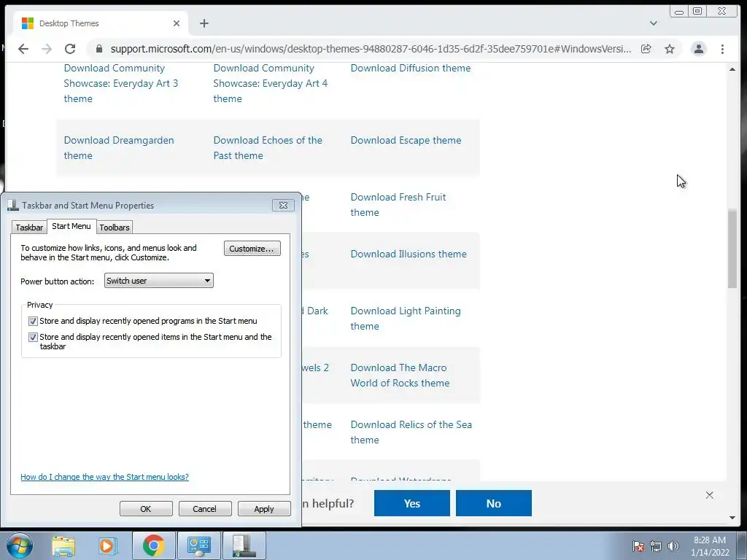Open Windows Explorer from the taskbar
This screenshot has height=560, width=747.
pyautogui.click(x=63, y=545)
